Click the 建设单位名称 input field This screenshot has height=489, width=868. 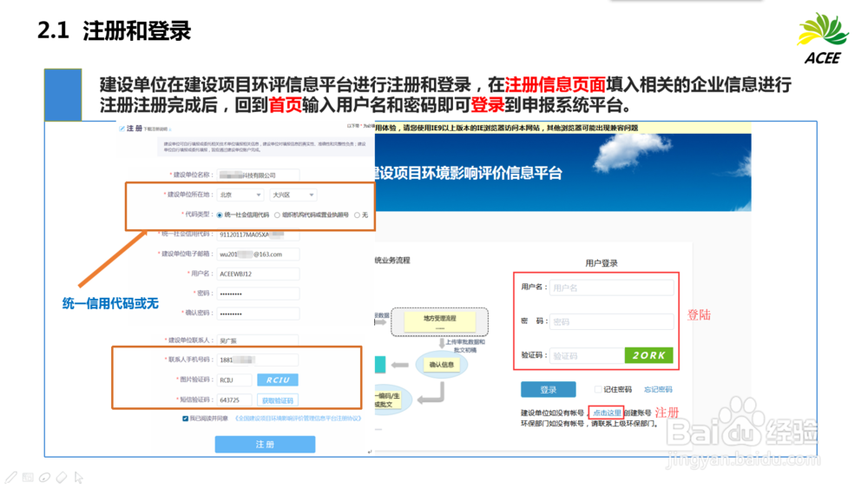coord(258,175)
